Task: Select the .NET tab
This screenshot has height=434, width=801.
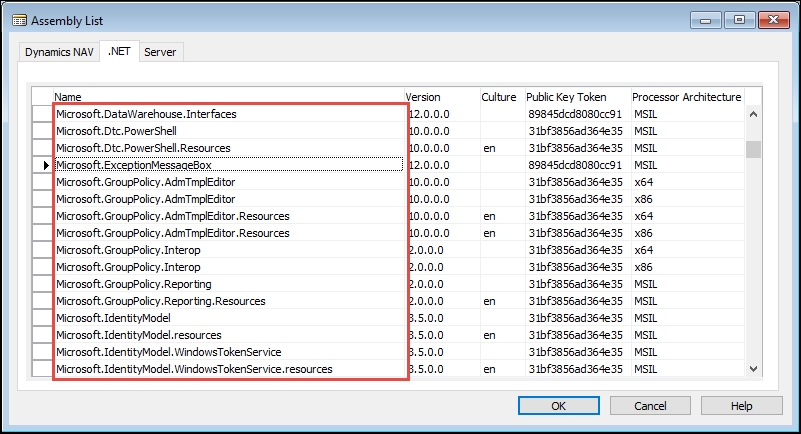Action: [x=119, y=51]
